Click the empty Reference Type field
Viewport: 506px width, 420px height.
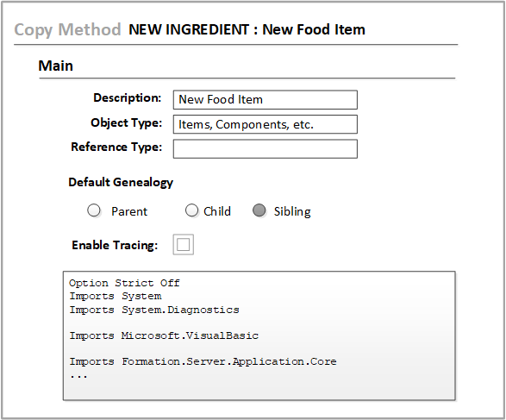pos(265,149)
